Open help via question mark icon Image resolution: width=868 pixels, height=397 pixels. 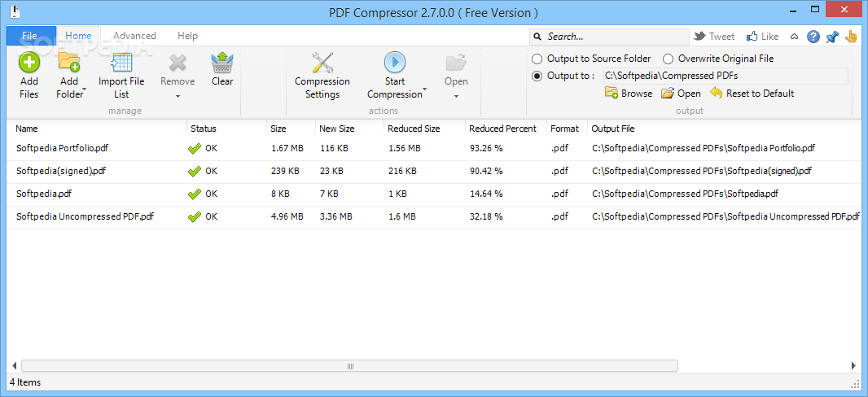click(813, 37)
